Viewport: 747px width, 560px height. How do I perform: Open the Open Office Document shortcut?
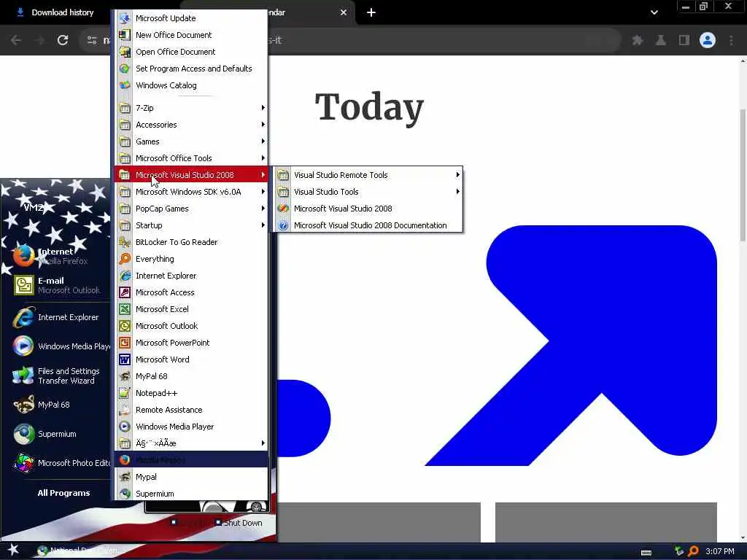pos(191,52)
